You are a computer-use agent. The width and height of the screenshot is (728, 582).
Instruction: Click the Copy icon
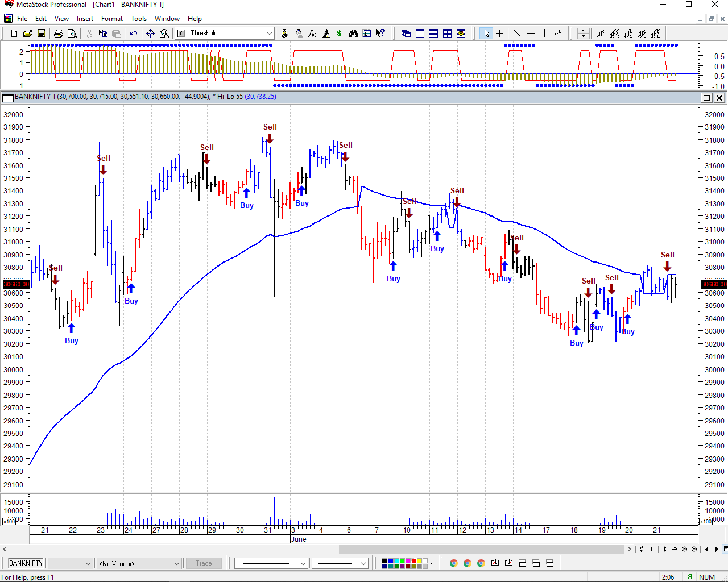pyautogui.click(x=103, y=34)
